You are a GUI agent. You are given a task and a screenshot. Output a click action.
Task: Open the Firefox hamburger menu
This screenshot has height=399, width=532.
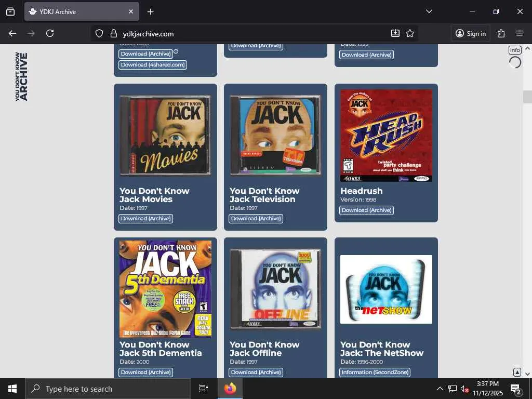520,33
